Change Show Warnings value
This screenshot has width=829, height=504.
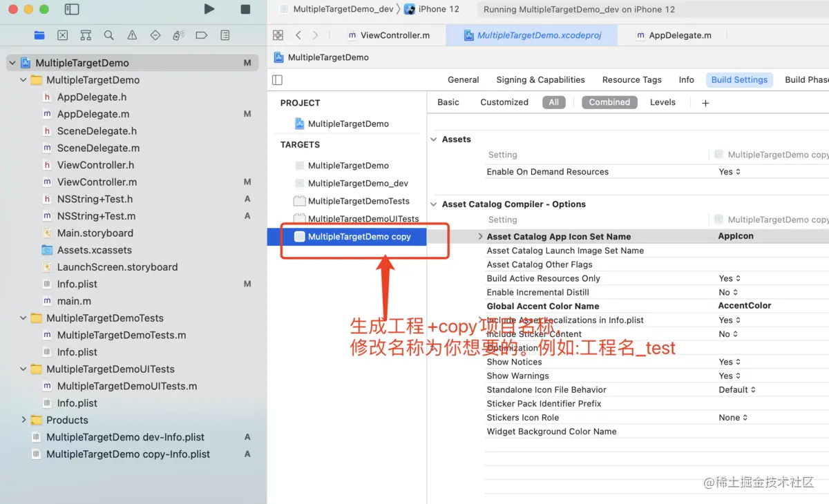(x=730, y=376)
